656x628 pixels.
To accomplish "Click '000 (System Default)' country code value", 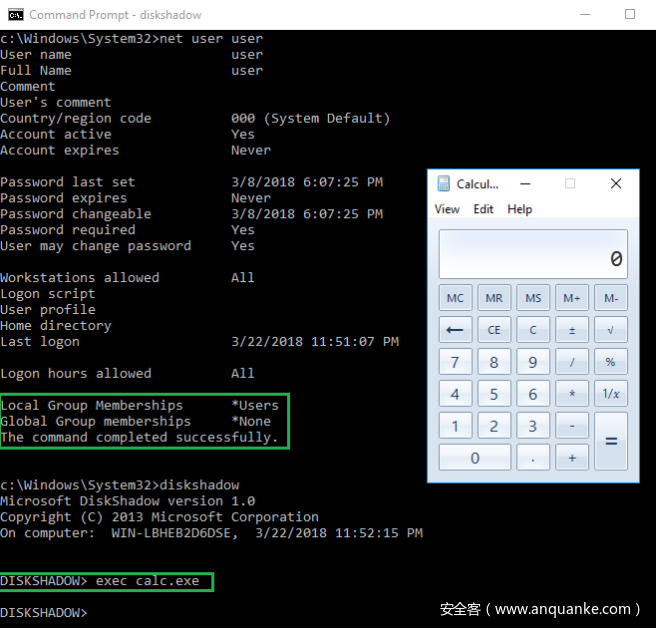I will pyautogui.click(x=311, y=118).
